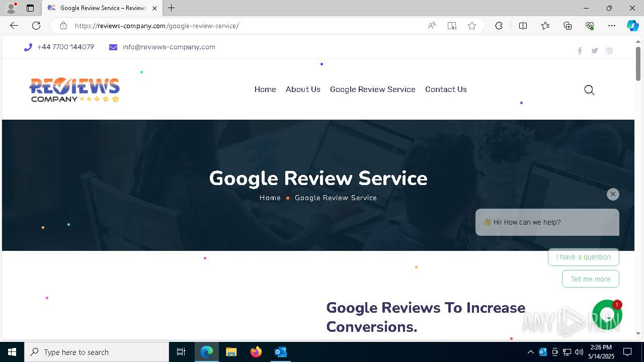Open browser Extensions menu
The width and height of the screenshot is (644, 362).
499,26
